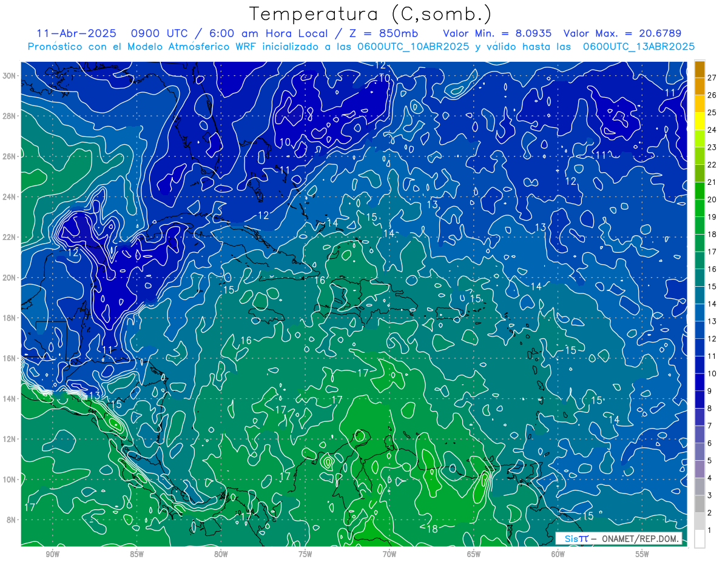Click legend value '25' on the color bar
This screenshot has width=728, height=562.
click(x=712, y=113)
